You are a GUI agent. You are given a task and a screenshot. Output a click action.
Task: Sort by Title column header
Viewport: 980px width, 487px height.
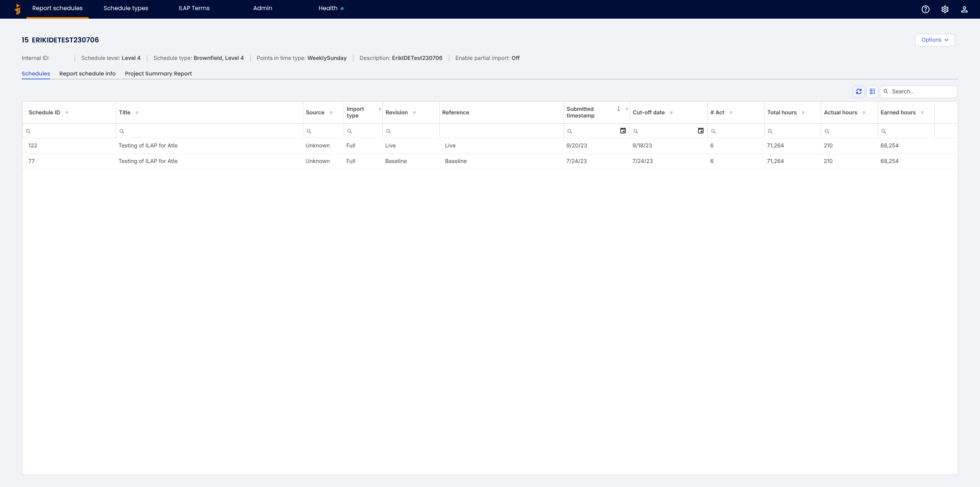click(124, 112)
